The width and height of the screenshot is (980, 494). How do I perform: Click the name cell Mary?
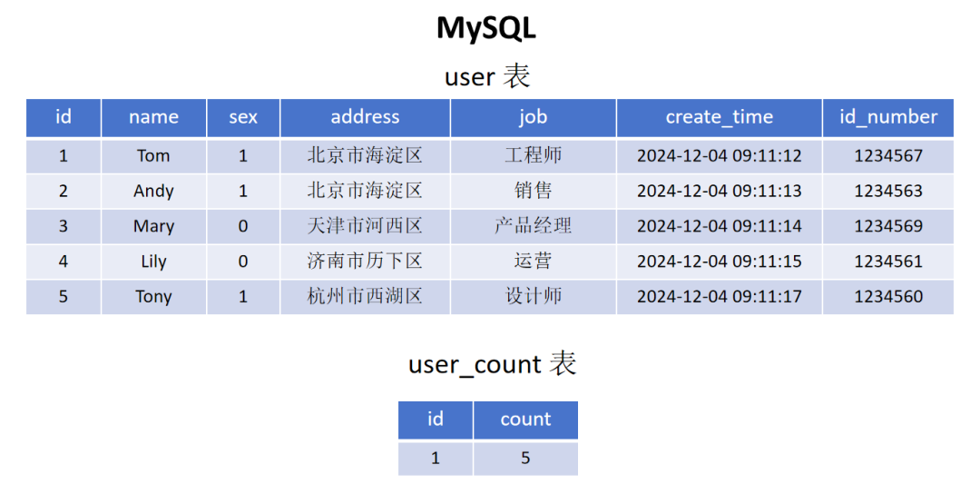click(153, 226)
